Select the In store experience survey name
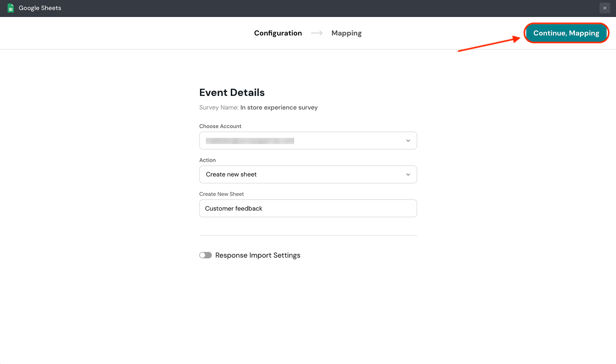 279,108
